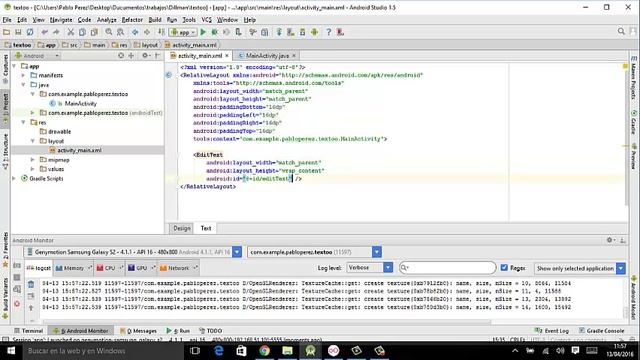640x360 pixels.
Task: Open Chrome from the Windows taskbar
Action: [x=264, y=351]
